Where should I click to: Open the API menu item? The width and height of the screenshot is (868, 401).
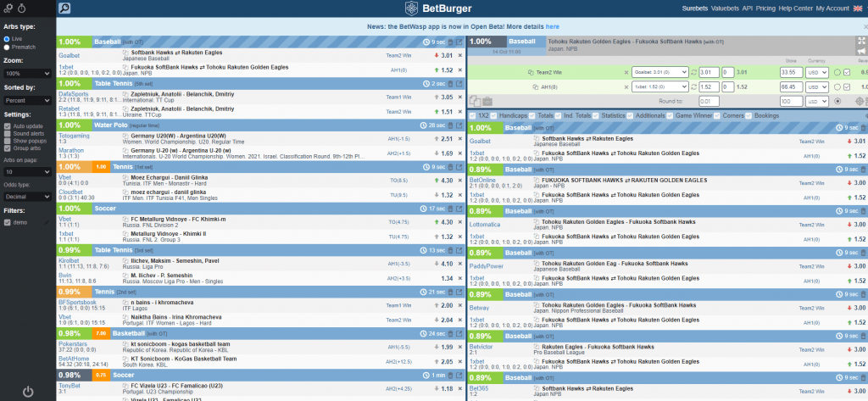(x=748, y=8)
